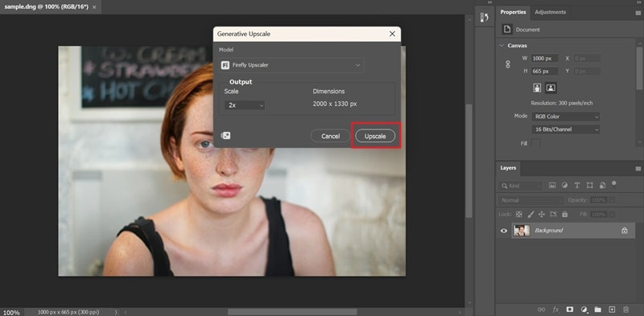Select the Layers tab

[508, 168]
